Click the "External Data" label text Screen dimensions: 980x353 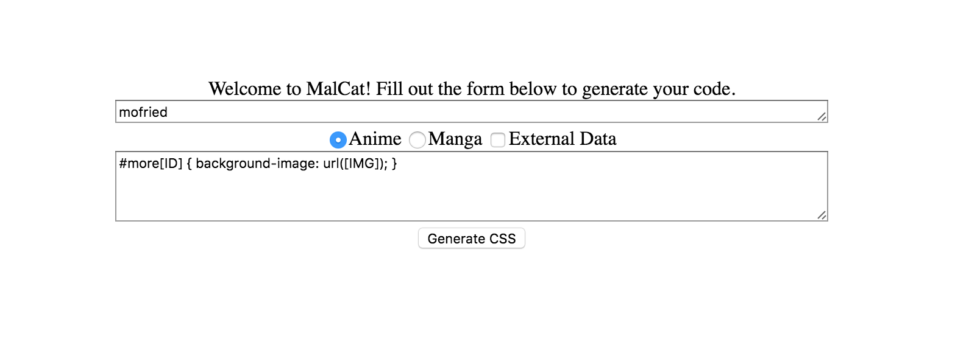pos(562,139)
